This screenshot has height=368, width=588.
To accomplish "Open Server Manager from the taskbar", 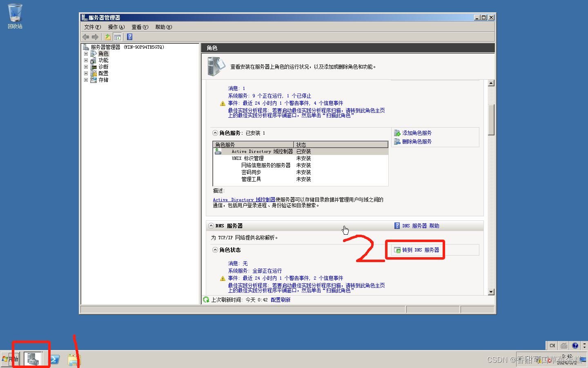I will click(33, 359).
